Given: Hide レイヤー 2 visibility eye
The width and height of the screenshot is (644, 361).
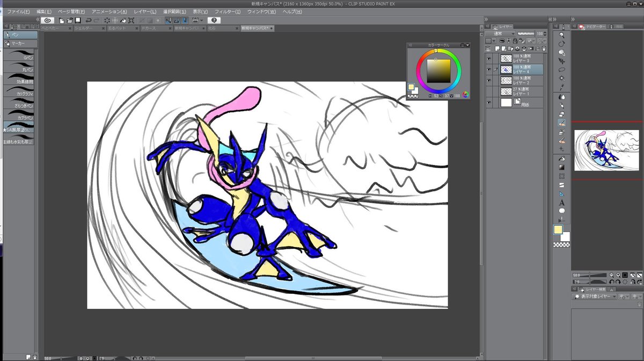Looking at the screenshot, I should coord(489,81).
